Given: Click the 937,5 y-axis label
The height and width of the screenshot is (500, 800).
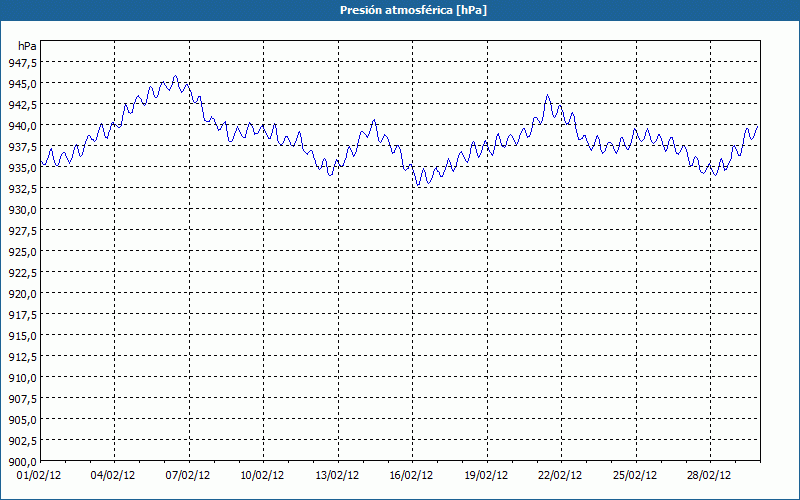Looking at the screenshot, I should pyautogui.click(x=22, y=147).
